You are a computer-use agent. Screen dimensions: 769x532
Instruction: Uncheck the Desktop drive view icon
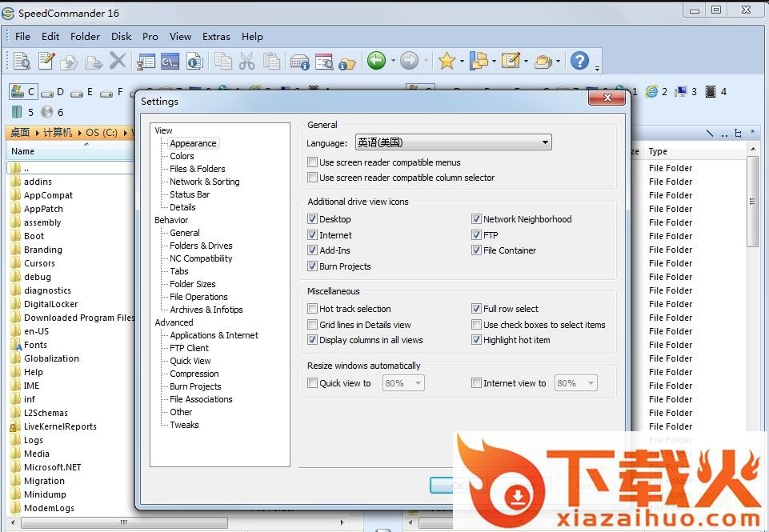click(312, 218)
